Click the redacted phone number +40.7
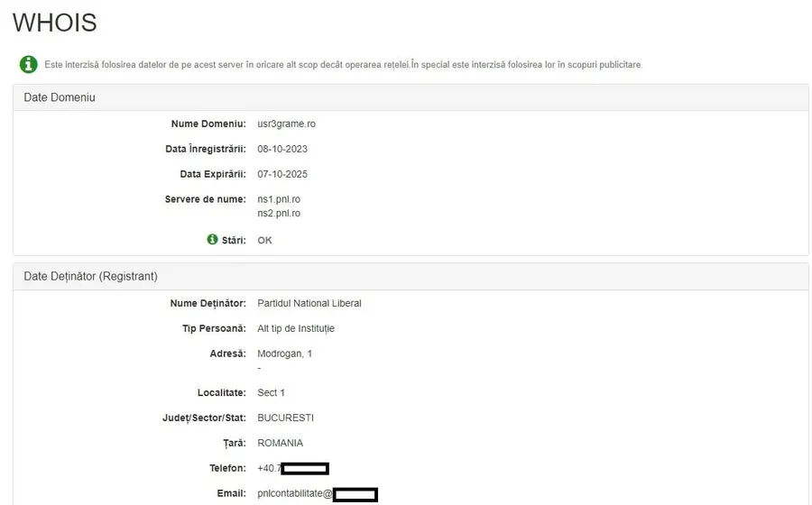This screenshot has width=812, height=505. tap(293, 468)
